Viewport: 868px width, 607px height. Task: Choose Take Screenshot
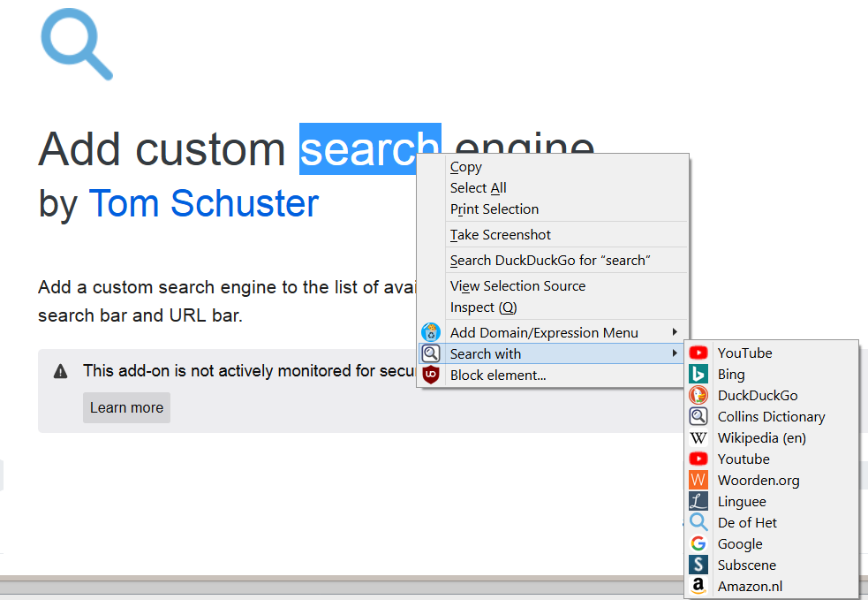click(x=553, y=234)
